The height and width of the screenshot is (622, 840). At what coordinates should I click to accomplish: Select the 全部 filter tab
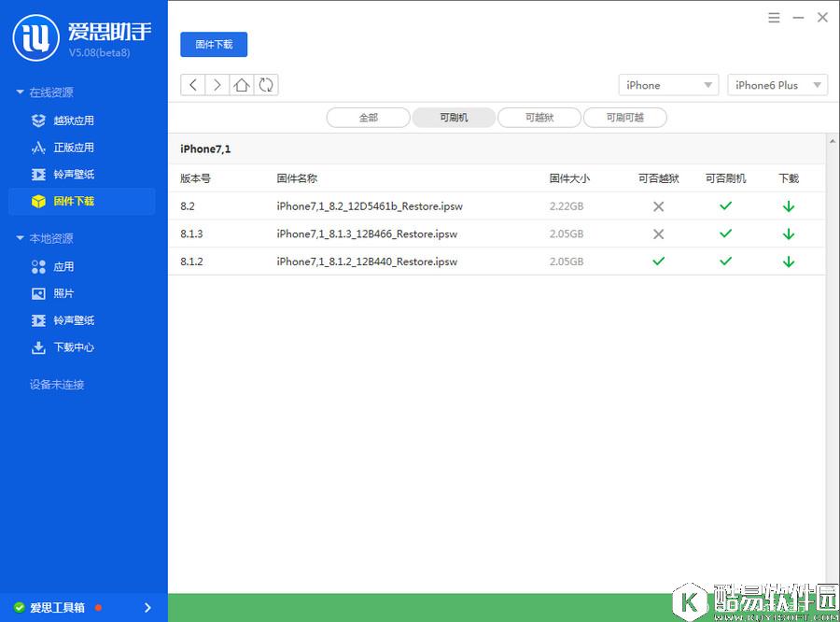pyautogui.click(x=368, y=118)
